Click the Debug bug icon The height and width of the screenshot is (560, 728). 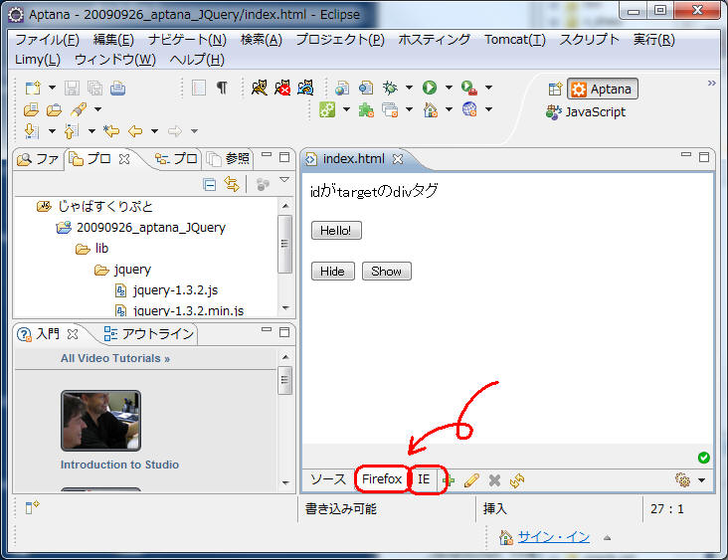click(390, 88)
